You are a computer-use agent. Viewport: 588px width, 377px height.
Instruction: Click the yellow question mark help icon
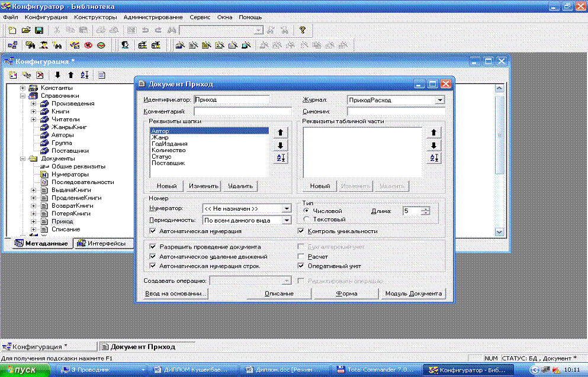click(302, 30)
